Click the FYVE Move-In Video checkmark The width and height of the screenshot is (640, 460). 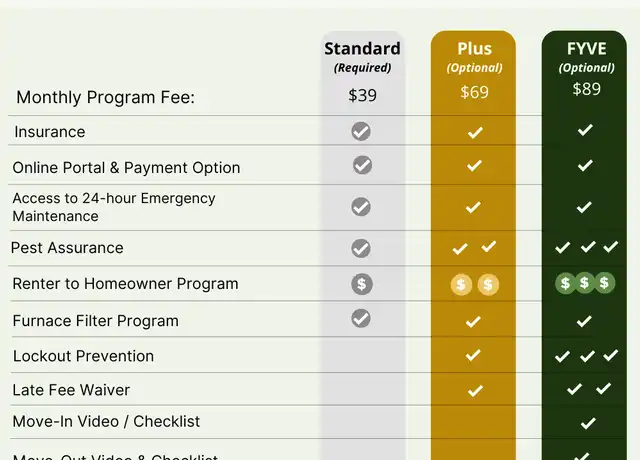[x=588, y=423]
